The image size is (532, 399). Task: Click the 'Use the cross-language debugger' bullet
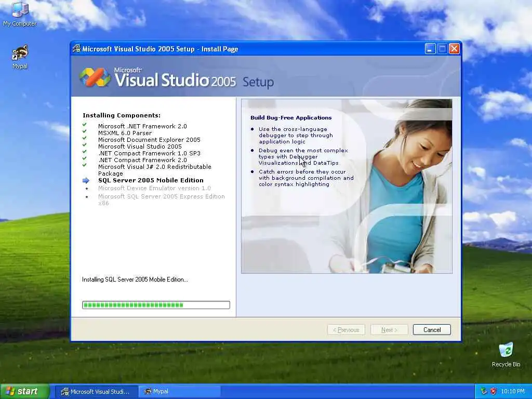(296, 136)
